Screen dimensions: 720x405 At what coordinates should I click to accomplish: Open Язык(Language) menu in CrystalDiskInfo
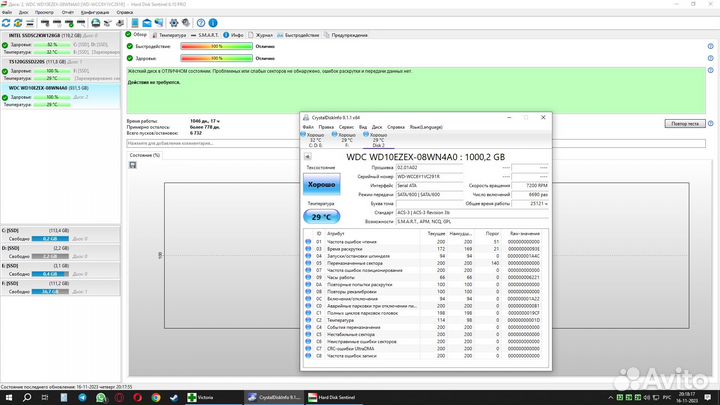click(x=426, y=127)
